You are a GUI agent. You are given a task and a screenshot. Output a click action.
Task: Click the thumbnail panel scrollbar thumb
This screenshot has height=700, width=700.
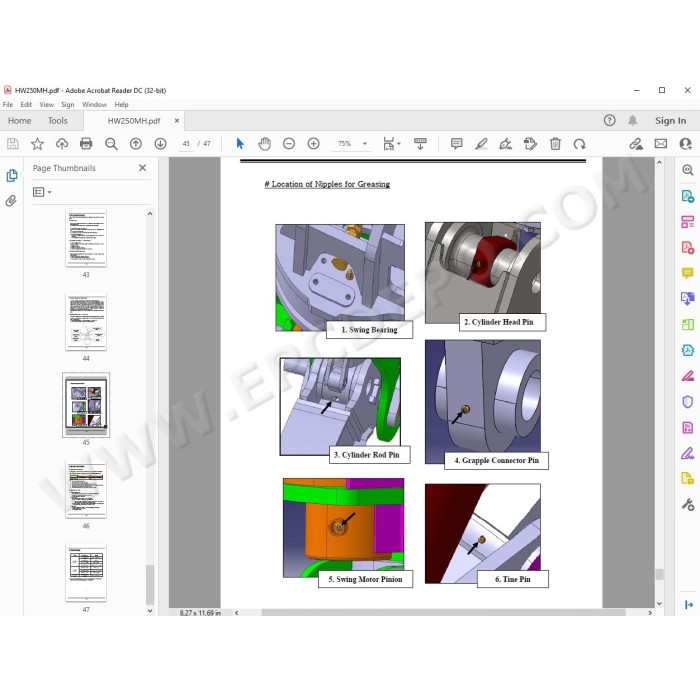tap(150, 585)
